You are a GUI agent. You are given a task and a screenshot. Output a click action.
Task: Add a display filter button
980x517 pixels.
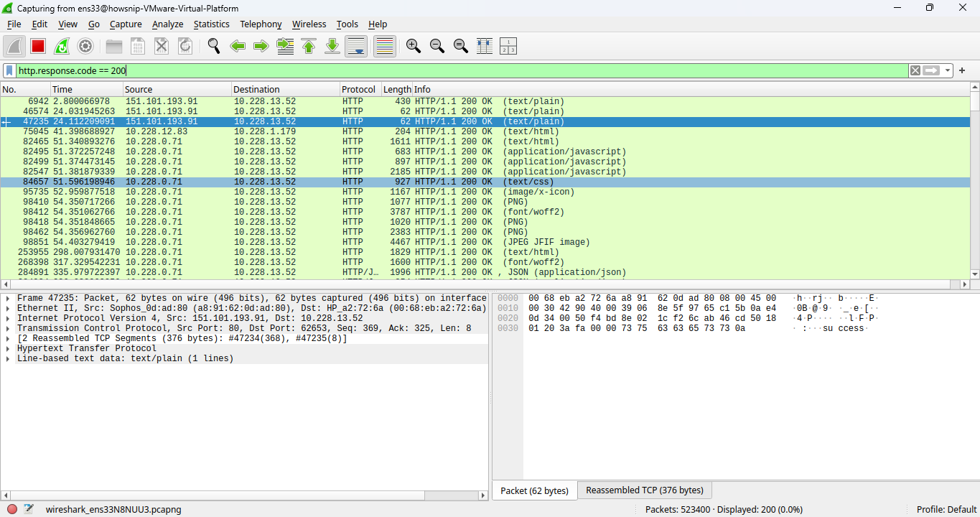[x=962, y=70]
